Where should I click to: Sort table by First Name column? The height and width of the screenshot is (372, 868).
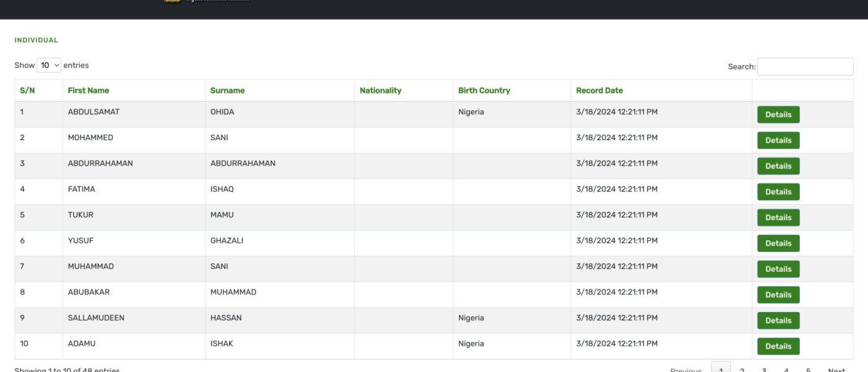coord(88,91)
